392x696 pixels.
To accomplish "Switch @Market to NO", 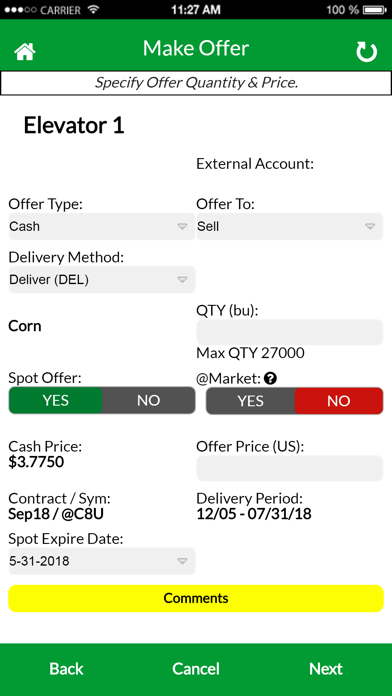I will pos(339,401).
